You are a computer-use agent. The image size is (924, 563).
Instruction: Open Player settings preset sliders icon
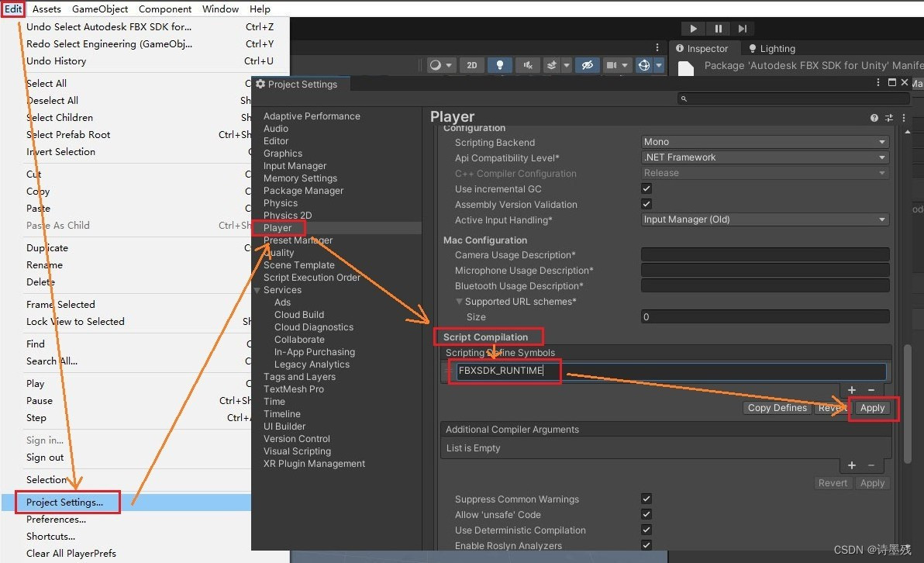click(889, 118)
